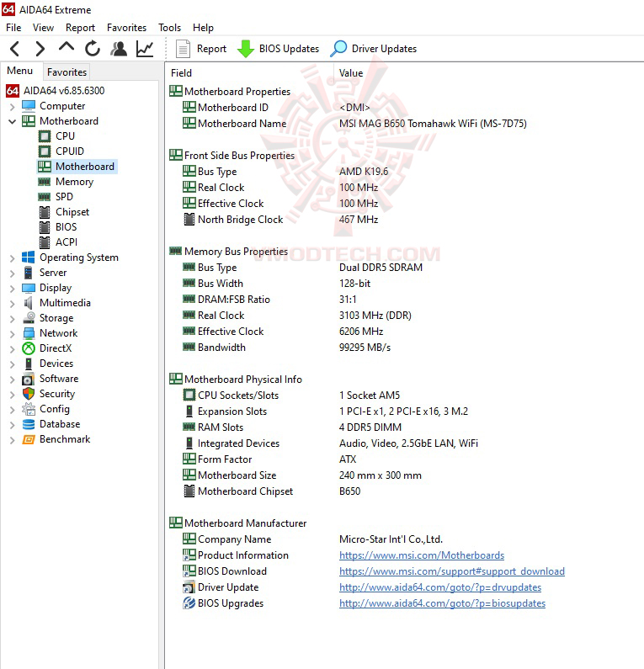Screen dimensions: 644x669
Task: Expand the Network tree node
Action: click(13, 333)
